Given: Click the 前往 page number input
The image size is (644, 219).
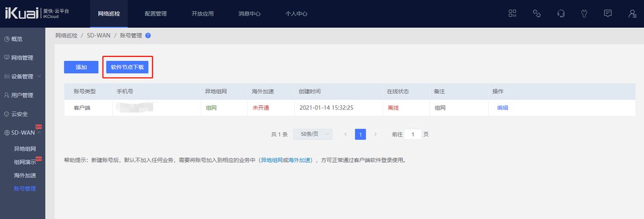Looking at the screenshot, I should click(413, 134).
